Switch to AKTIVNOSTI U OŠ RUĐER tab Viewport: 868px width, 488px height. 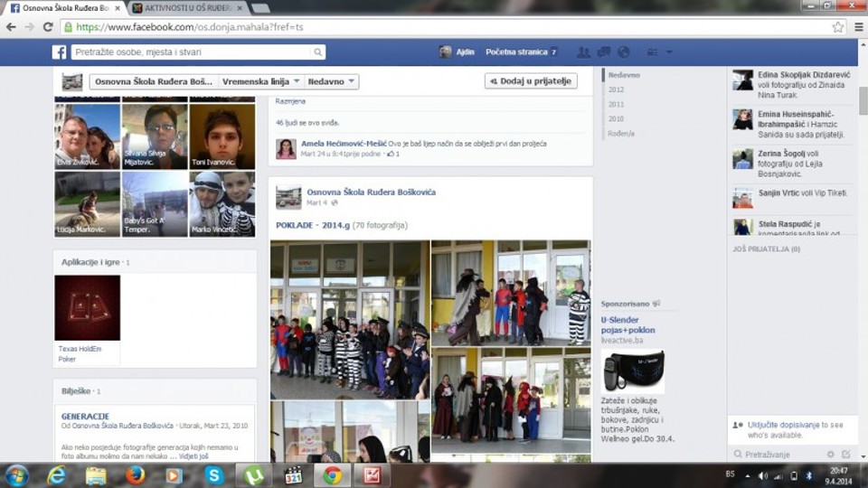[186, 8]
